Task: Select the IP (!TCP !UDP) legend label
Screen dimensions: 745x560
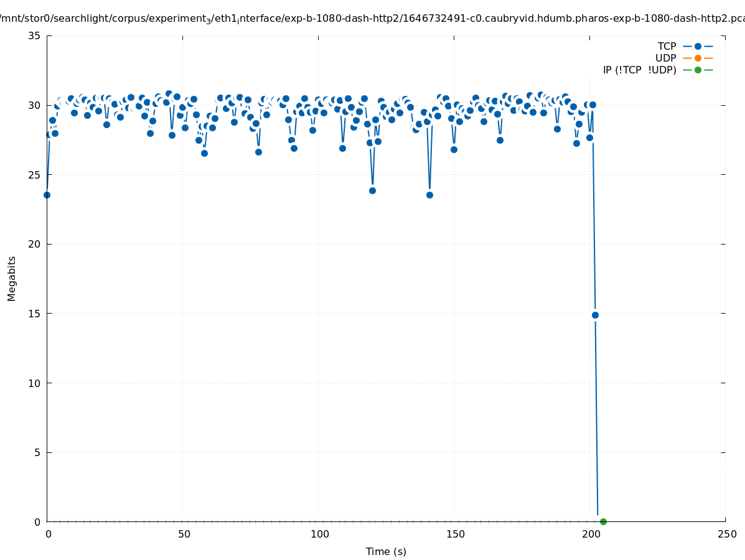Action: tap(639, 70)
